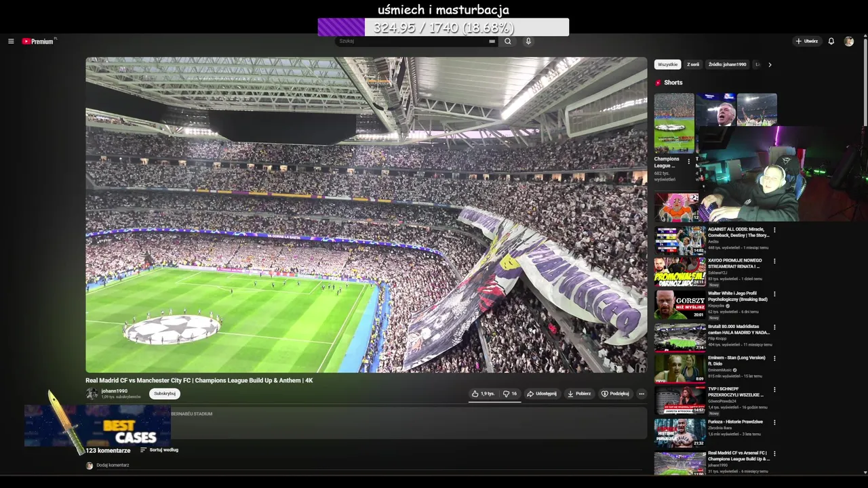The image size is (868, 488).
Task: Focus the Szukaj search field
Action: point(412,41)
